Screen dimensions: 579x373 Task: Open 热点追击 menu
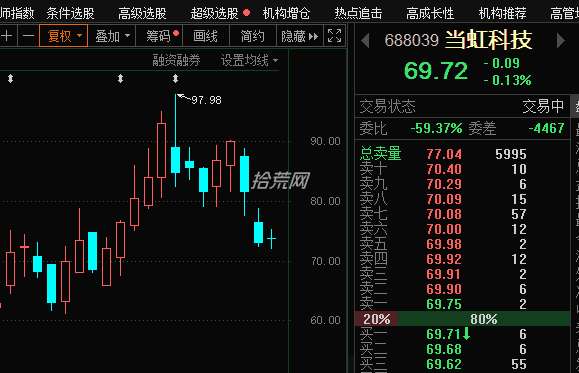point(358,14)
